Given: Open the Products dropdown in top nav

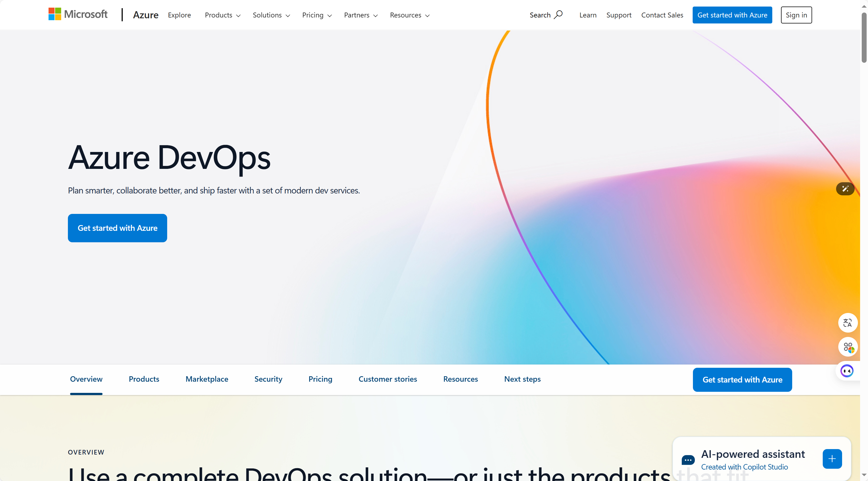Looking at the screenshot, I should 223,15.
